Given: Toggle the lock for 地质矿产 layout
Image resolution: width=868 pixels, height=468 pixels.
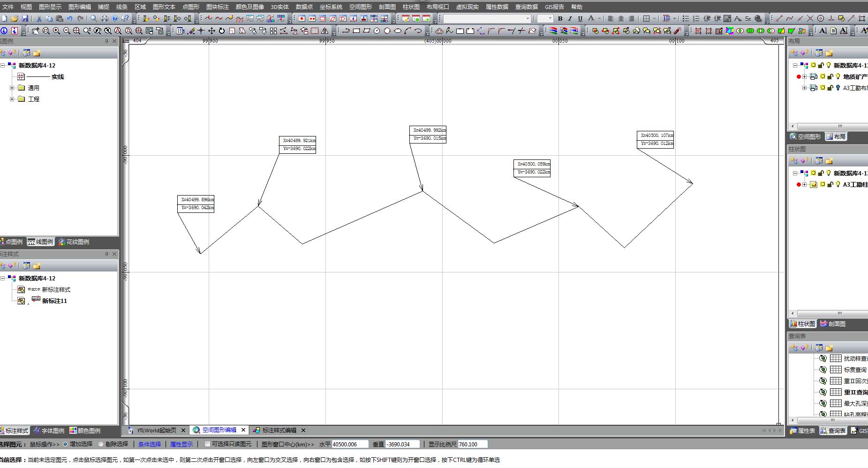Looking at the screenshot, I should click(x=830, y=76).
